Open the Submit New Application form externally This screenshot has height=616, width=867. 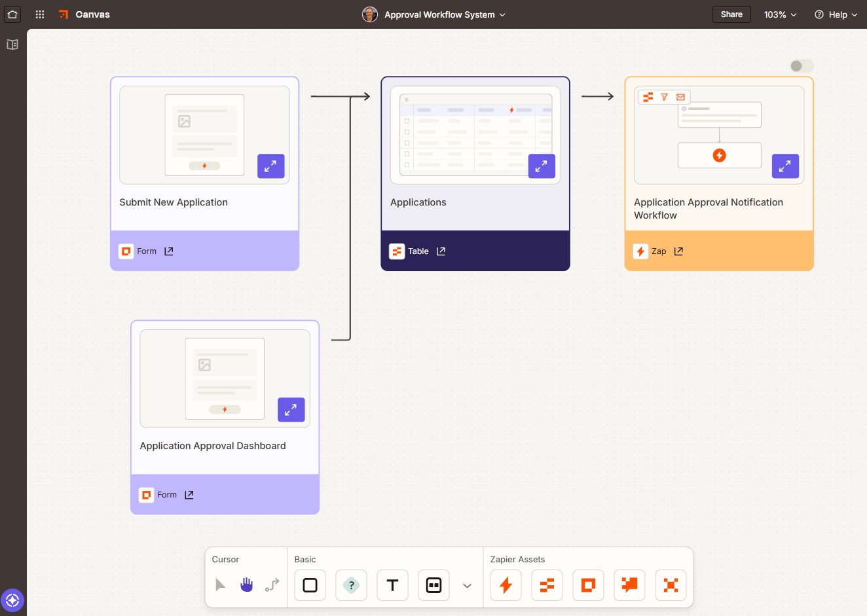pos(168,251)
